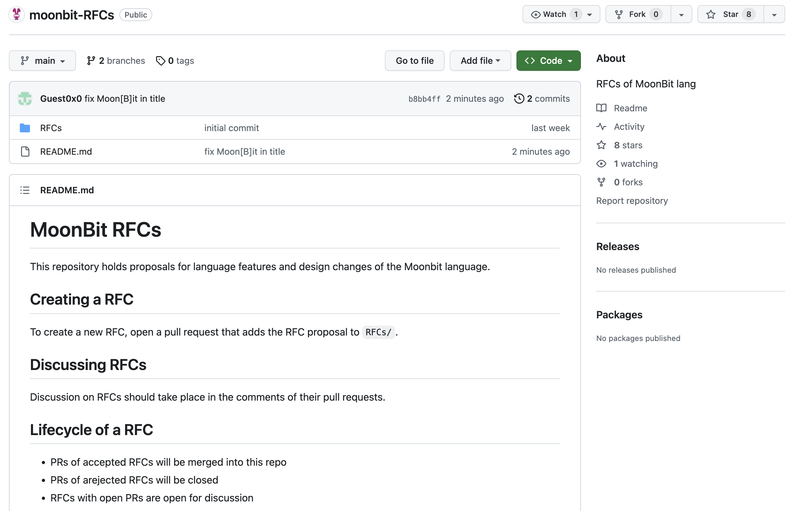Open commit hash b8bb4ff
This screenshot has height=511, width=812.
point(424,99)
